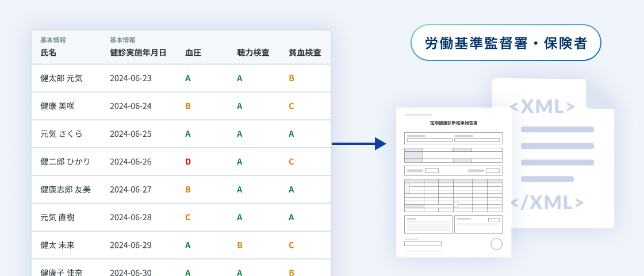
Task: Click 貧血検査 grade C for 健二郎 ひかり
Action: 292,162
